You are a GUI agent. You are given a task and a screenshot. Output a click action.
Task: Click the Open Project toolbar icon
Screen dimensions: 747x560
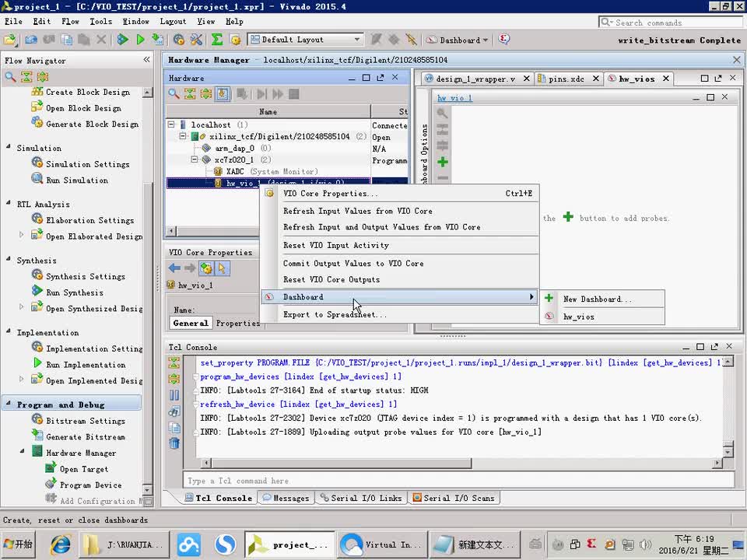(10, 40)
